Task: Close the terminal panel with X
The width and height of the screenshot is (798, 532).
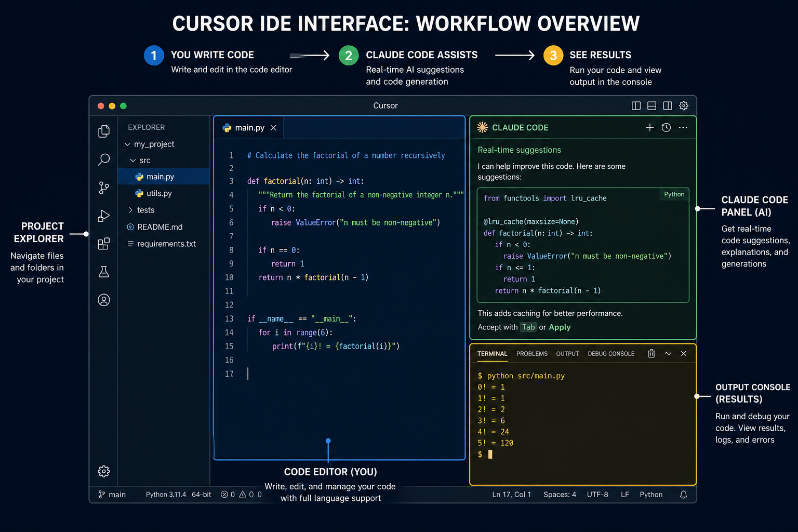Action: (684, 353)
